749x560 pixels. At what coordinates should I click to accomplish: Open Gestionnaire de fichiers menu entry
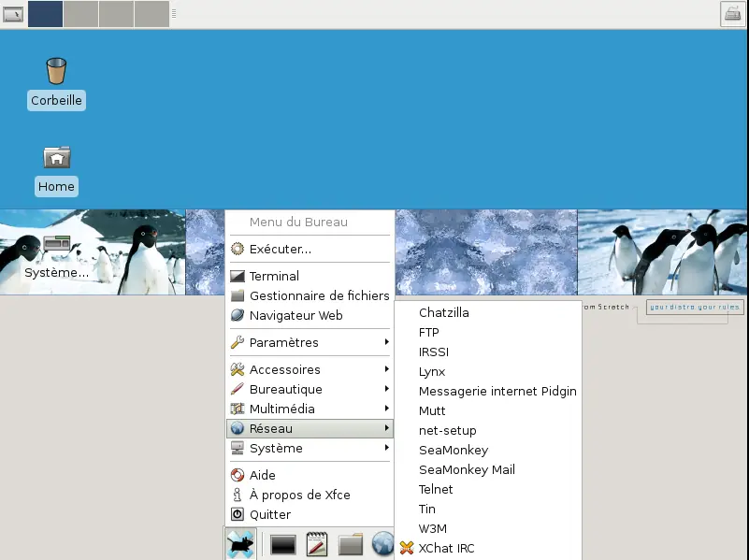click(310, 295)
